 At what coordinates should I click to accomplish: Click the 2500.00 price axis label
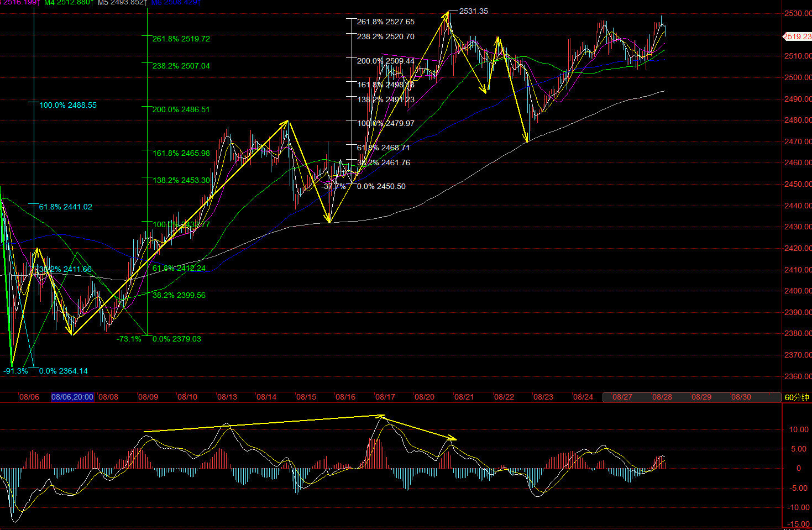point(798,77)
